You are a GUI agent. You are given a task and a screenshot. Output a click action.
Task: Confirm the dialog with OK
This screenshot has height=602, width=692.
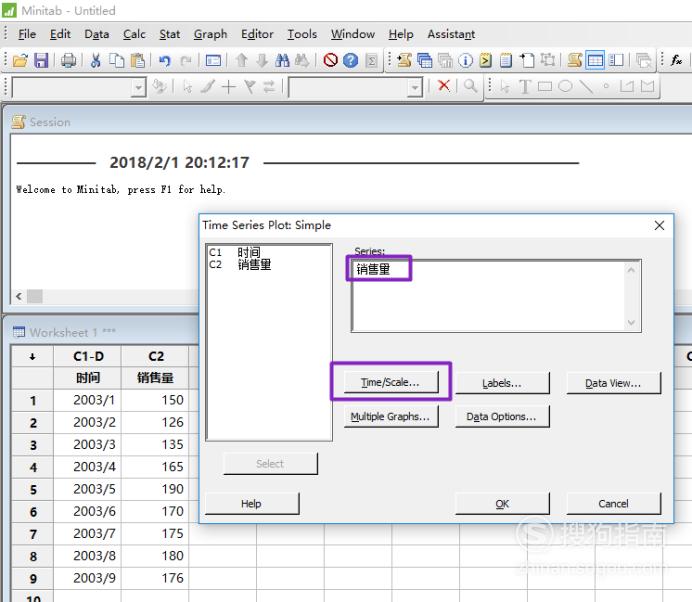[502, 504]
